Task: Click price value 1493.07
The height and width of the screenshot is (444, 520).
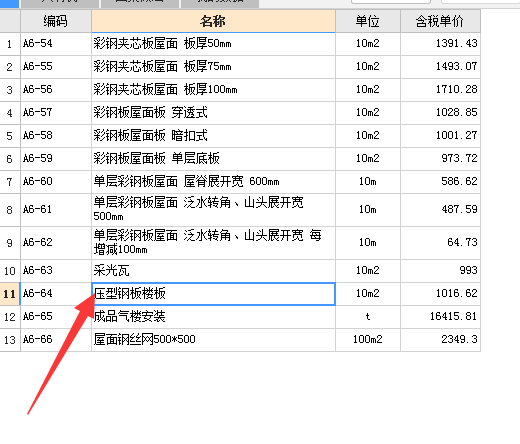Action: tap(456, 67)
